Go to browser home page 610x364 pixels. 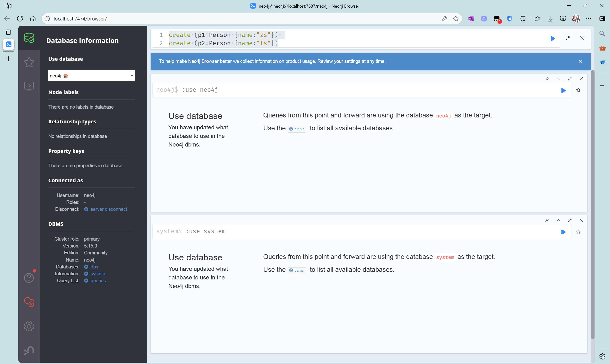[x=33, y=19]
